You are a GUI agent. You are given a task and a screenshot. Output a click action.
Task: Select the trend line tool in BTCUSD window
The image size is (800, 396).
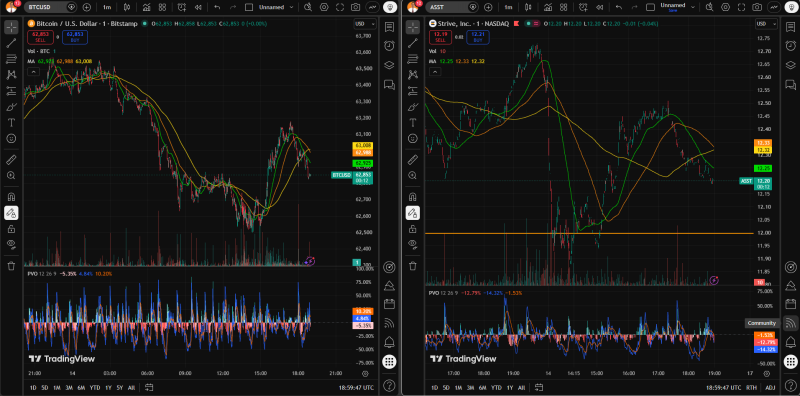[11, 43]
